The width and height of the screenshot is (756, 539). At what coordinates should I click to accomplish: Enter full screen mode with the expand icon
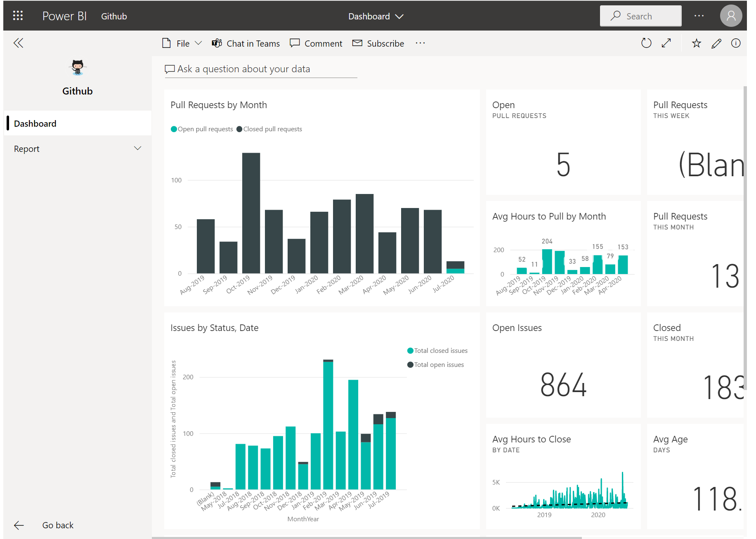click(x=666, y=43)
